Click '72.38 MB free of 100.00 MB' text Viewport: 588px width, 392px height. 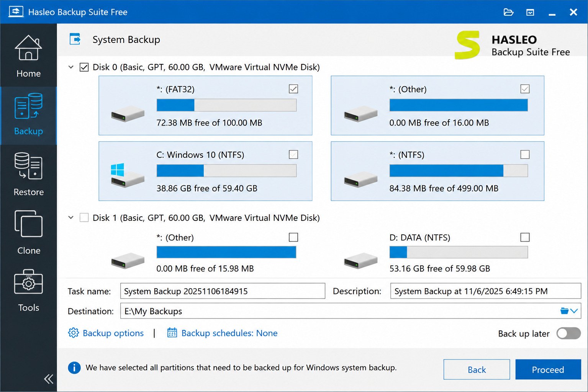pos(209,123)
